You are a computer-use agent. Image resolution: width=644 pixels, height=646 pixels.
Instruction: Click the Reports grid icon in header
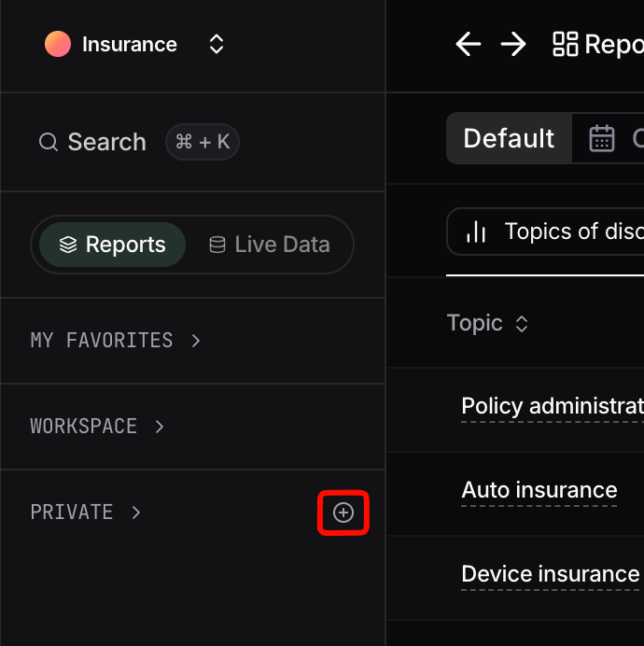(566, 44)
